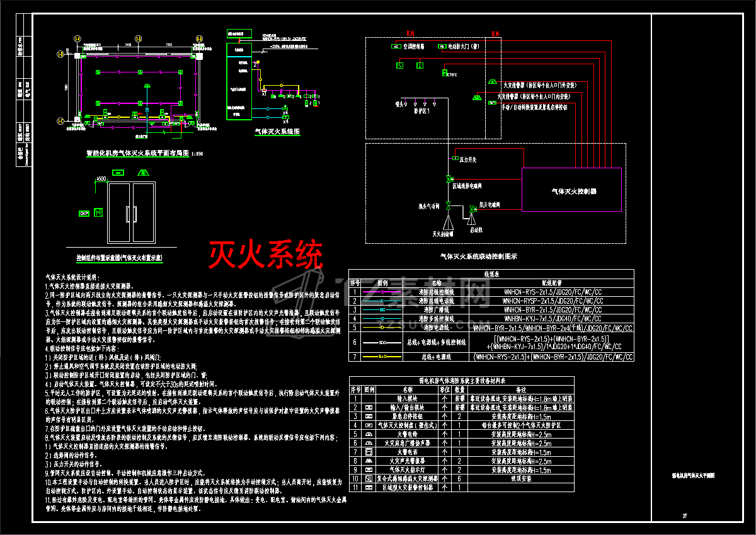The image size is (756, 535).
Task: Select the green symbol beside 电动防火门
Action: (442, 47)
